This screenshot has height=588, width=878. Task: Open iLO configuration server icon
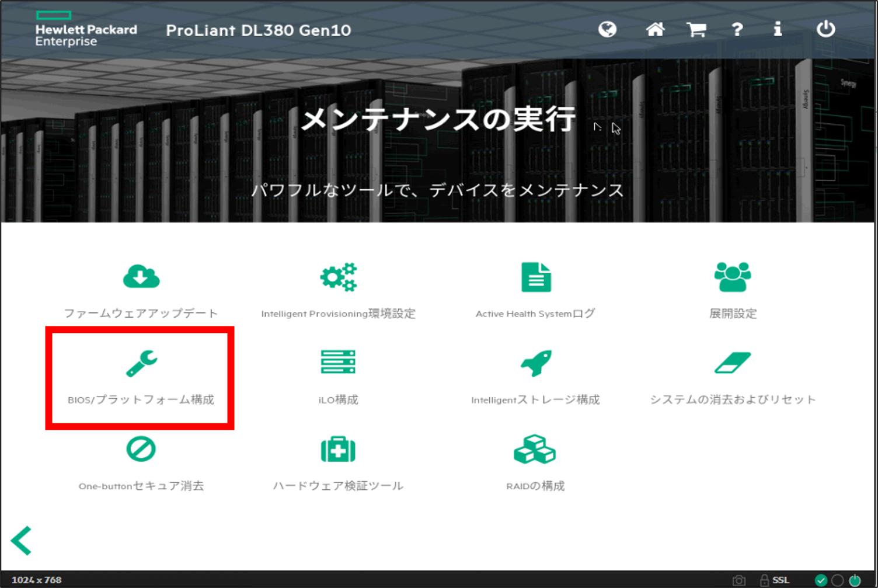(338, 362)
